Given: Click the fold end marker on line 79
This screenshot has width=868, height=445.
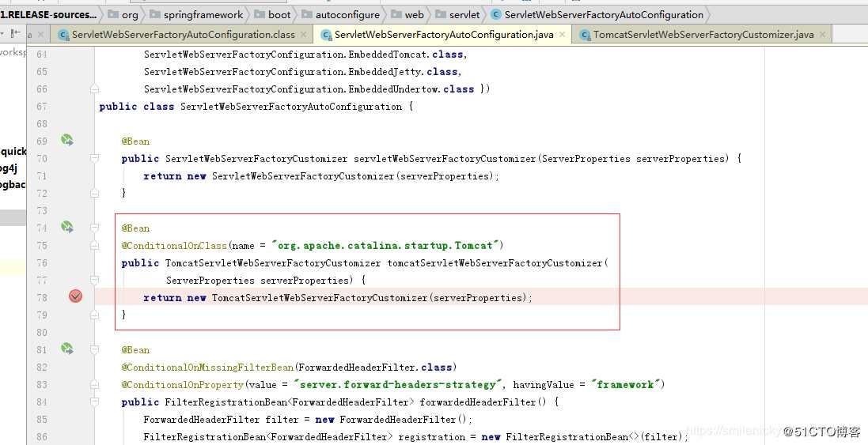Looking at the screenshot, I should coord(95,315).
